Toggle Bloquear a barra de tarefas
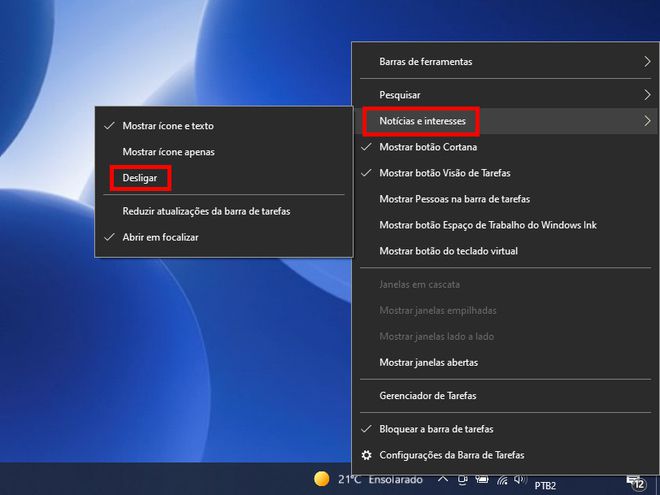660x495 pixels. pos(505,429)
